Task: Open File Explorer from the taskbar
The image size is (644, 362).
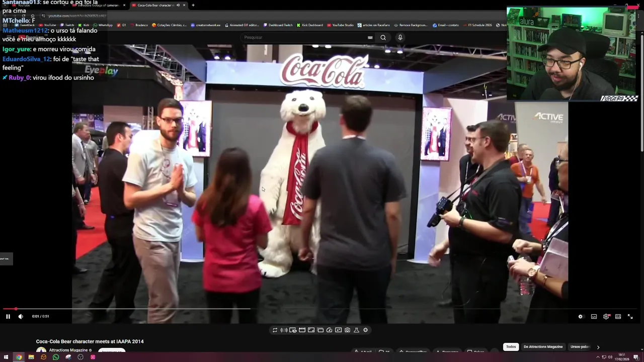Action: tap(31, 357)
